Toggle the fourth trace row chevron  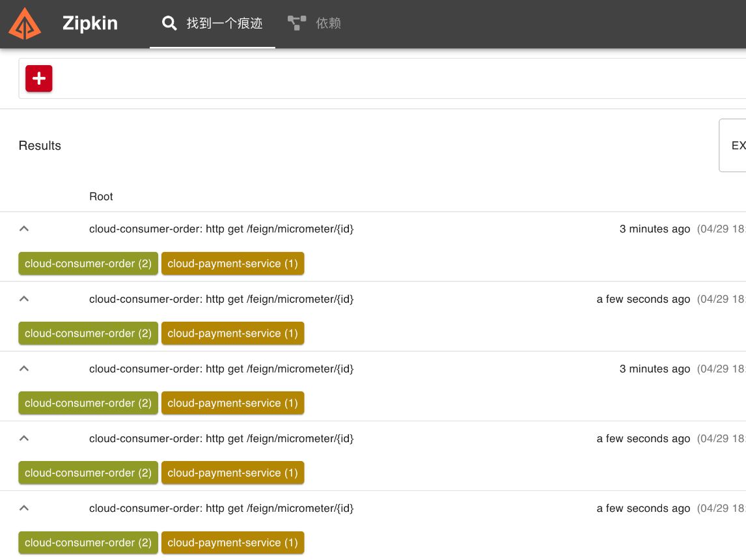[24, 438]
